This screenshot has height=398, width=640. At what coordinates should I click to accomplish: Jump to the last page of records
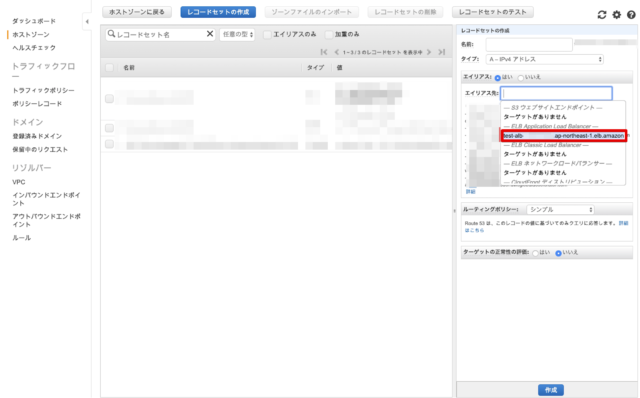point(442,52)
